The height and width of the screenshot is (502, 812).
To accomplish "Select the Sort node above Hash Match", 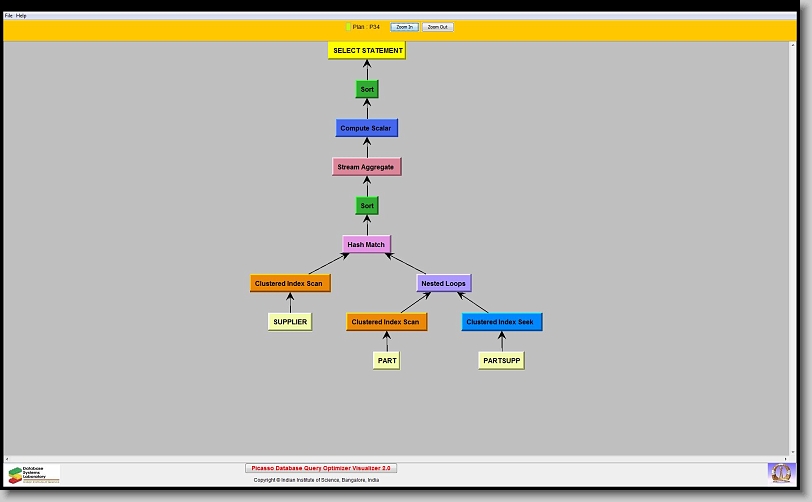I will (x=367, y=206).
